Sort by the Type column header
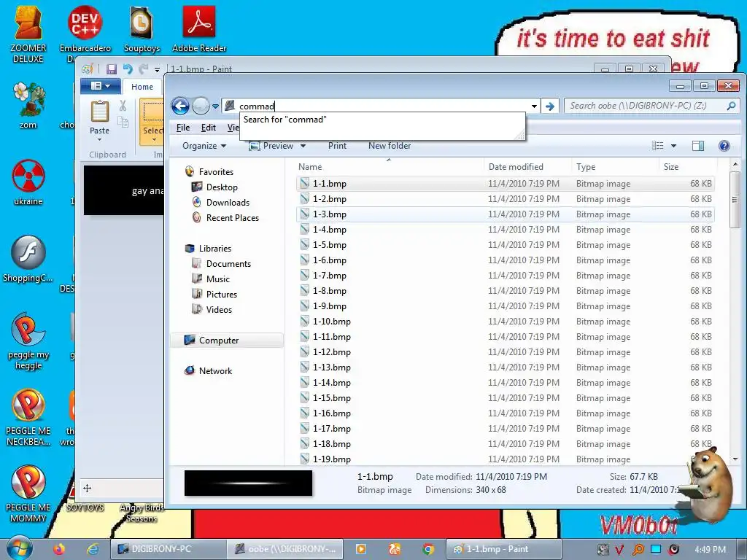This screenshot has width=747, height=560. pos(615,167)
